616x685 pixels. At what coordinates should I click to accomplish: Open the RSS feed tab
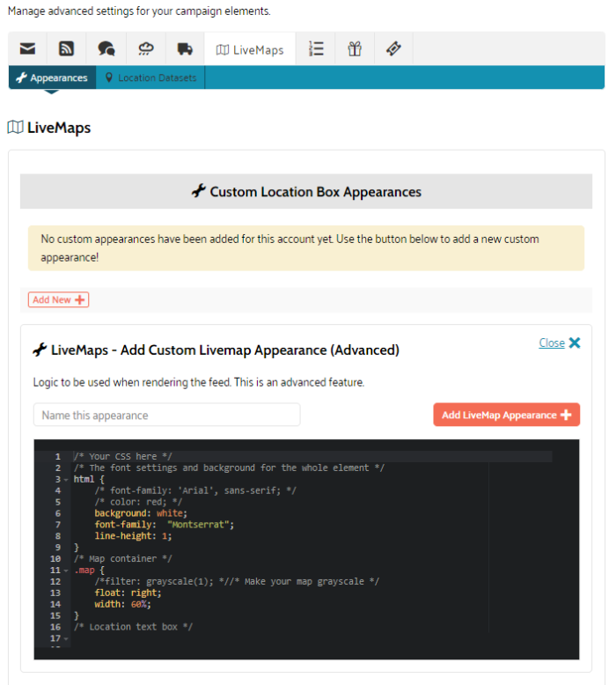tap(67, 49)
